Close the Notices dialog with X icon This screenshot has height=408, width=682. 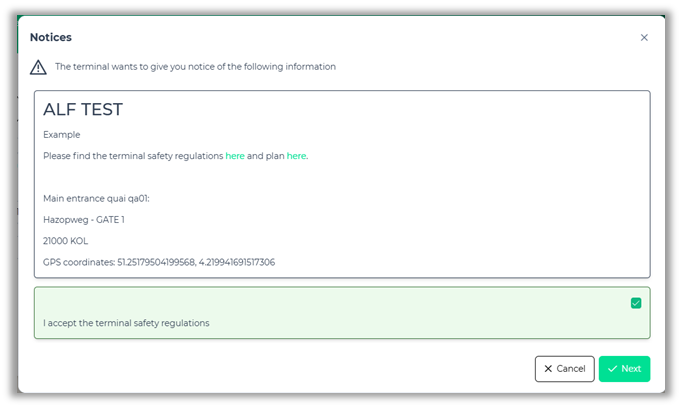tap(644, 38)
